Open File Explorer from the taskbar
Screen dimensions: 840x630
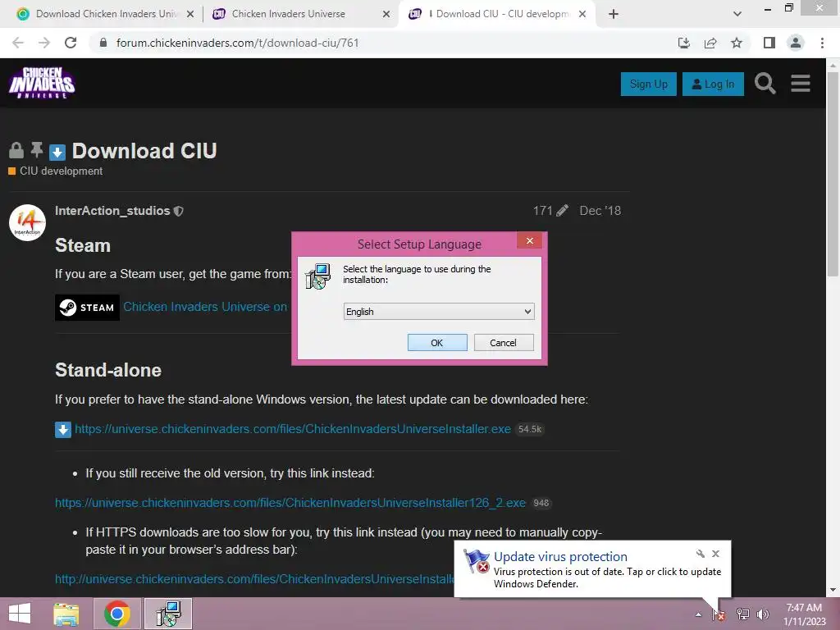66,614
